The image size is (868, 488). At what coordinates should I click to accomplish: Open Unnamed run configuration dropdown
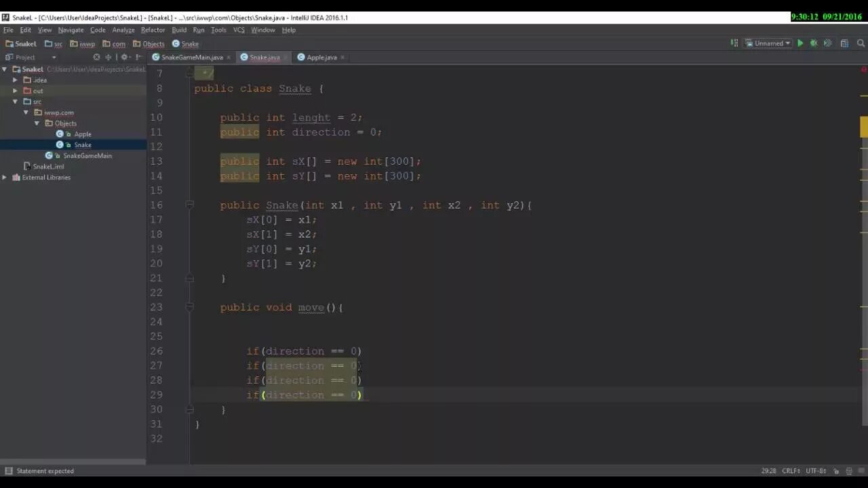768,43
